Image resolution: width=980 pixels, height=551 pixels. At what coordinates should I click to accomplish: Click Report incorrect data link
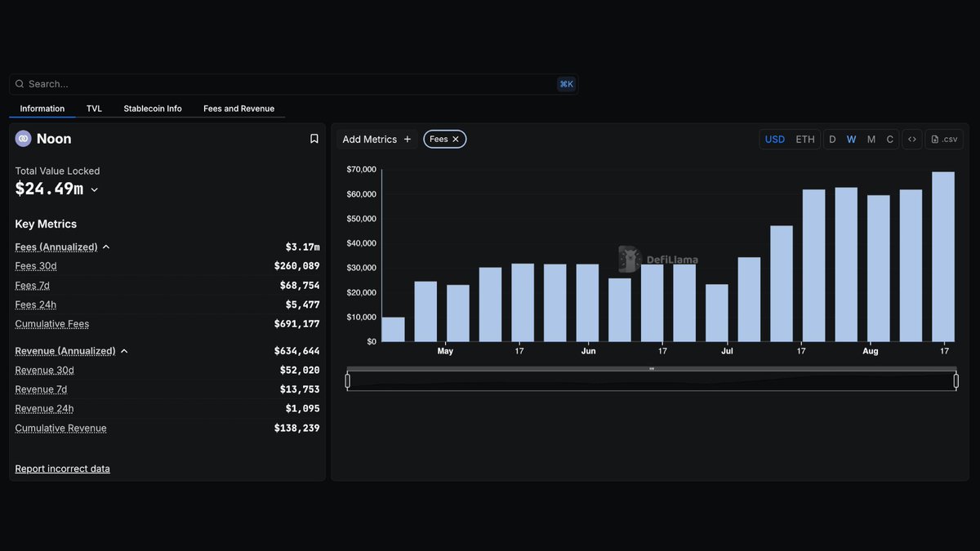(x=62, y=469)
